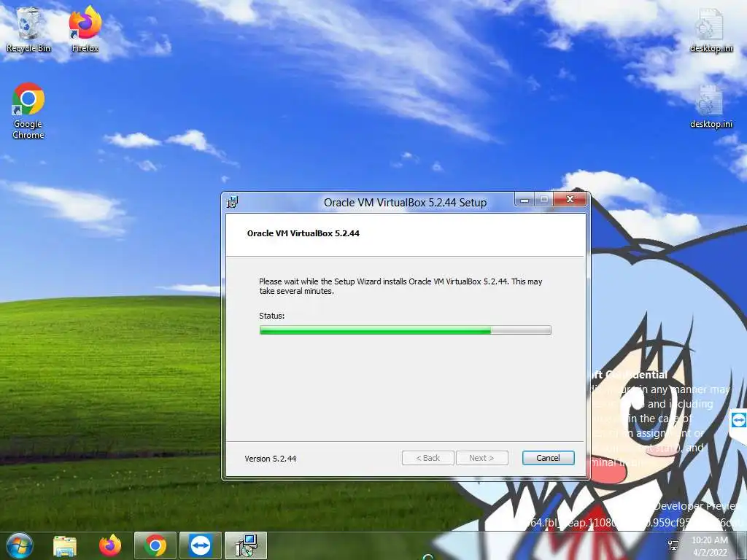Select the Firefox desktop shortcut
This screenshot has height=560, width=747.
(x=85, y=29)
